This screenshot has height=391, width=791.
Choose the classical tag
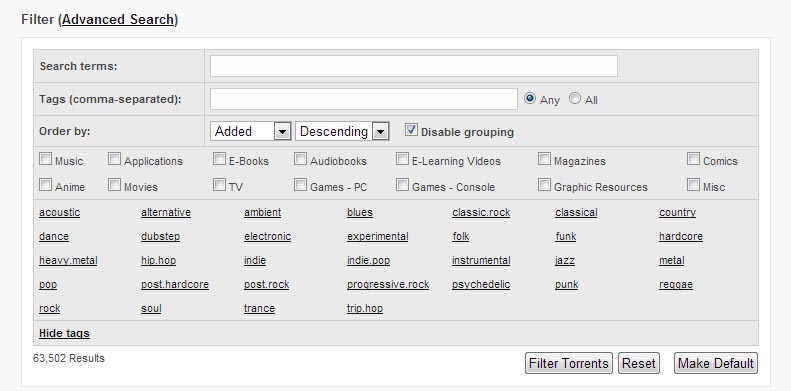coord(576,212)
